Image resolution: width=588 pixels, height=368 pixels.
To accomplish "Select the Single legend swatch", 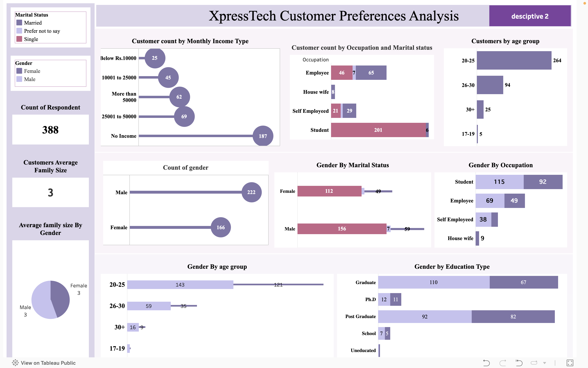I will tap(19, 39).
